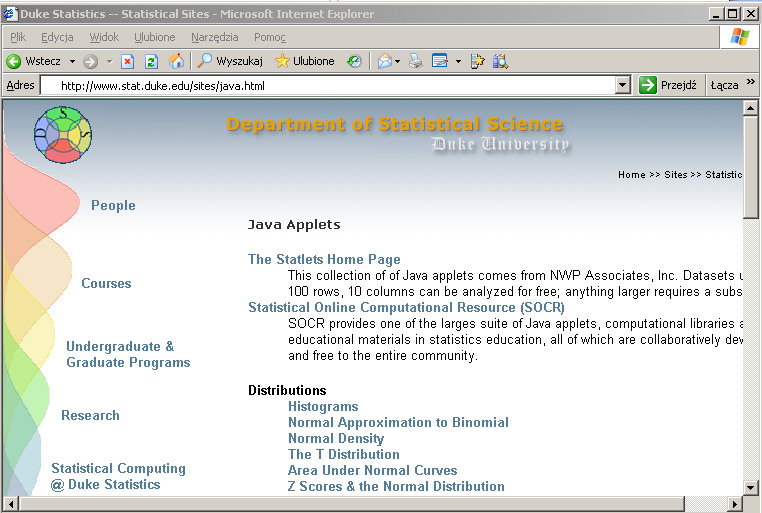Open the Wyszukaj search tool
The width and height of the screenshot is (762, 513).
(x=230, y=61)
